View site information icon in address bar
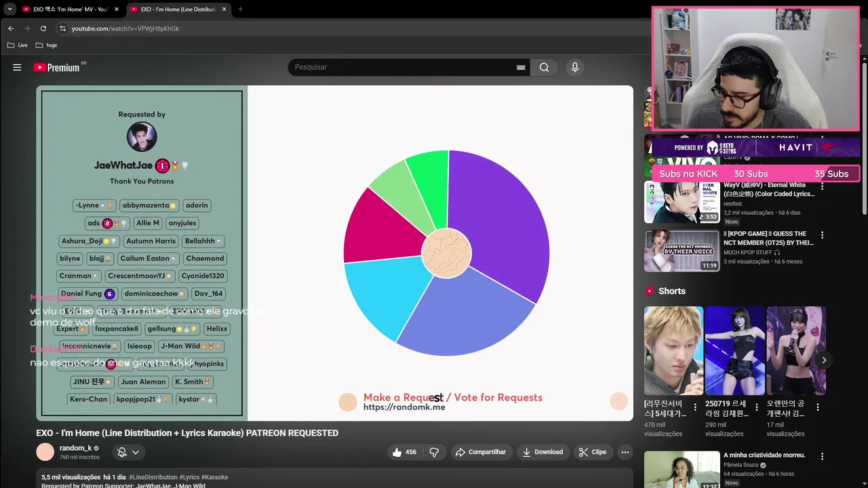The width and height of the screenshot is (868, 488). point(62,28)
